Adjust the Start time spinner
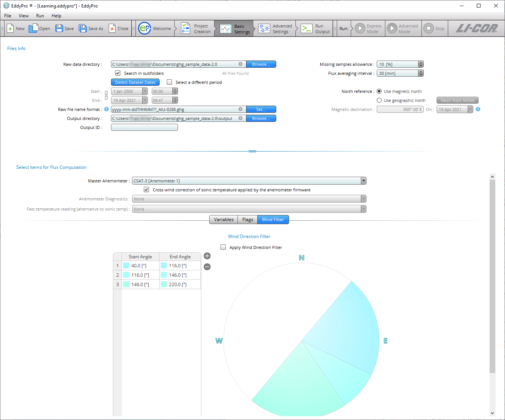 175,91
